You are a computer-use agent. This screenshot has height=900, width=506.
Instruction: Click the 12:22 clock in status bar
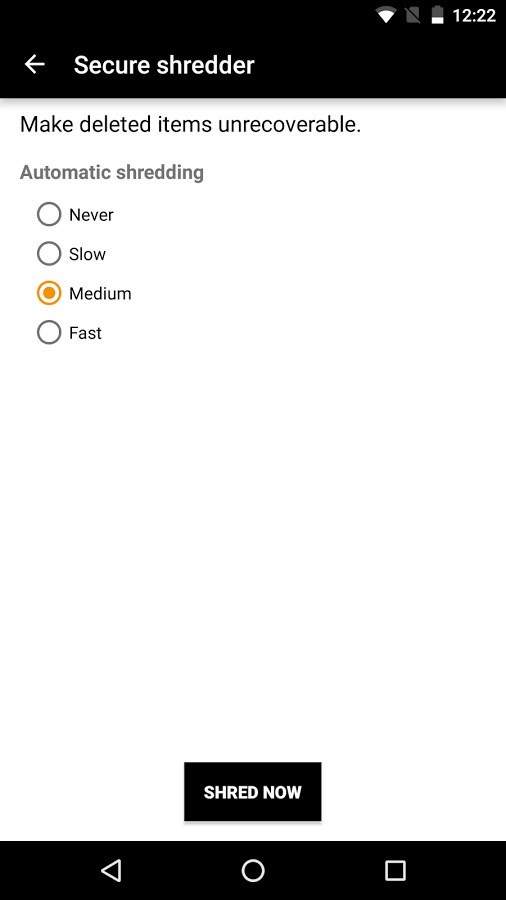[x=474, y=15]
